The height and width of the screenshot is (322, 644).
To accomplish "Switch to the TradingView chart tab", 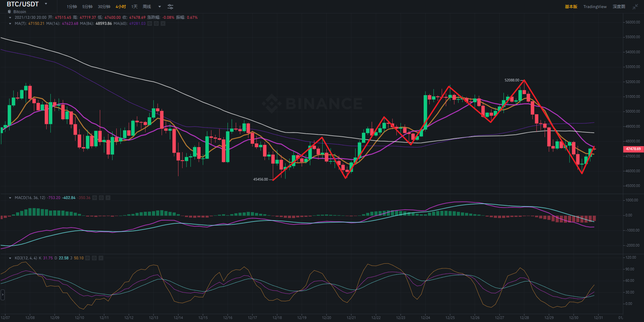I will point(595,7).
